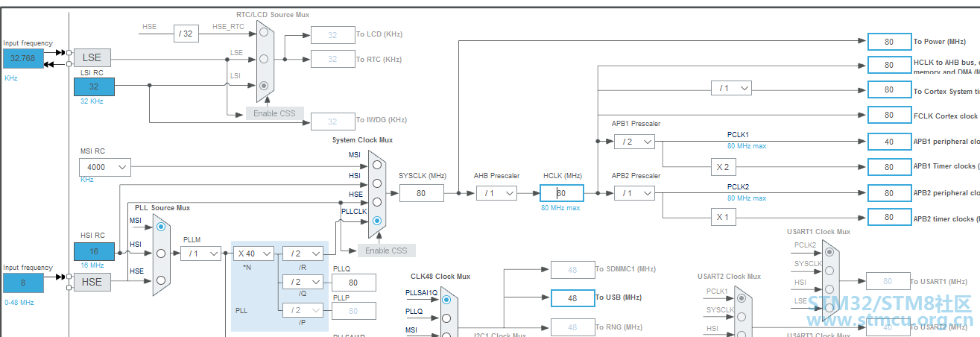Select HSE in System Clock Mux
The image size is (980, 337).
point(377,202)
